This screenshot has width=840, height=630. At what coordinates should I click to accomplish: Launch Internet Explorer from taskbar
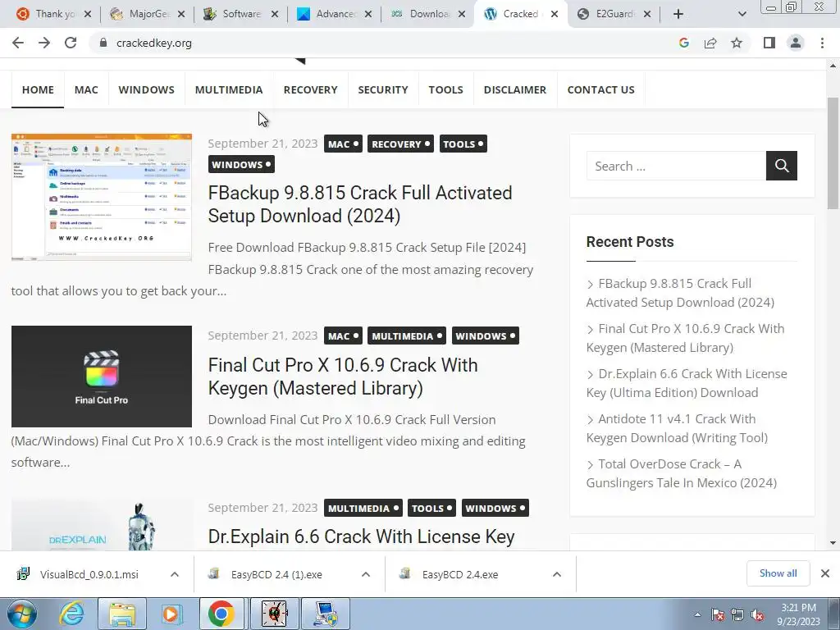click(x=71, y=614)
